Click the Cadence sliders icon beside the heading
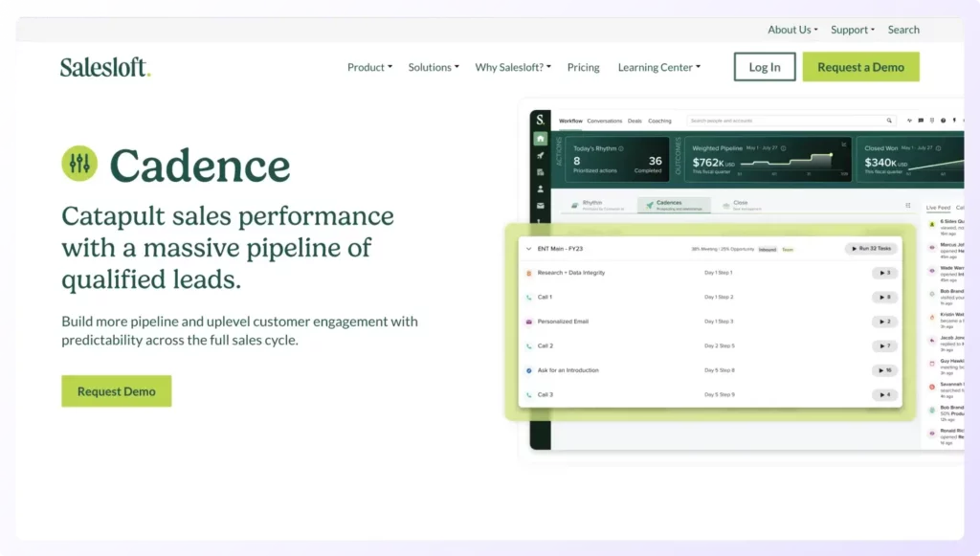 point(79,164)
